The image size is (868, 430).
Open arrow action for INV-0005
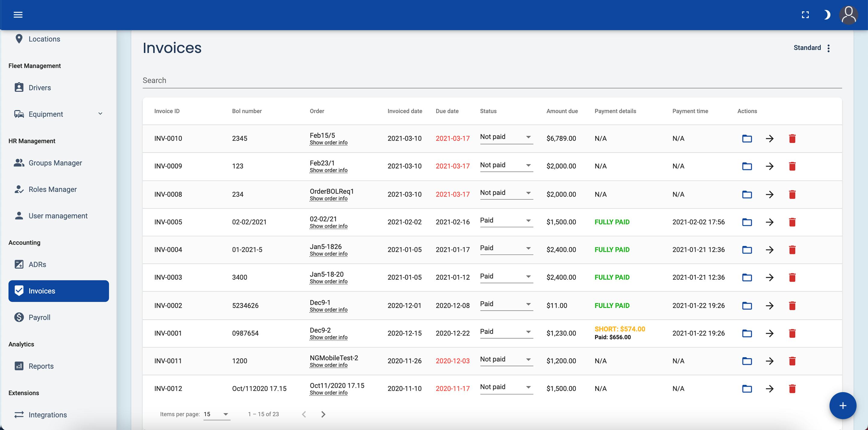click(x=770, y=222)
